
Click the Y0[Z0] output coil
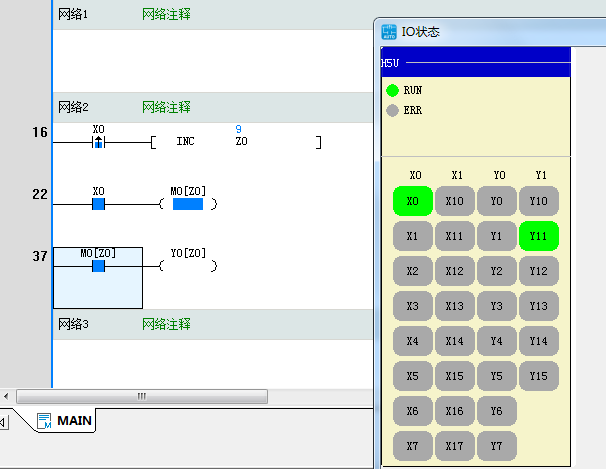187,266
